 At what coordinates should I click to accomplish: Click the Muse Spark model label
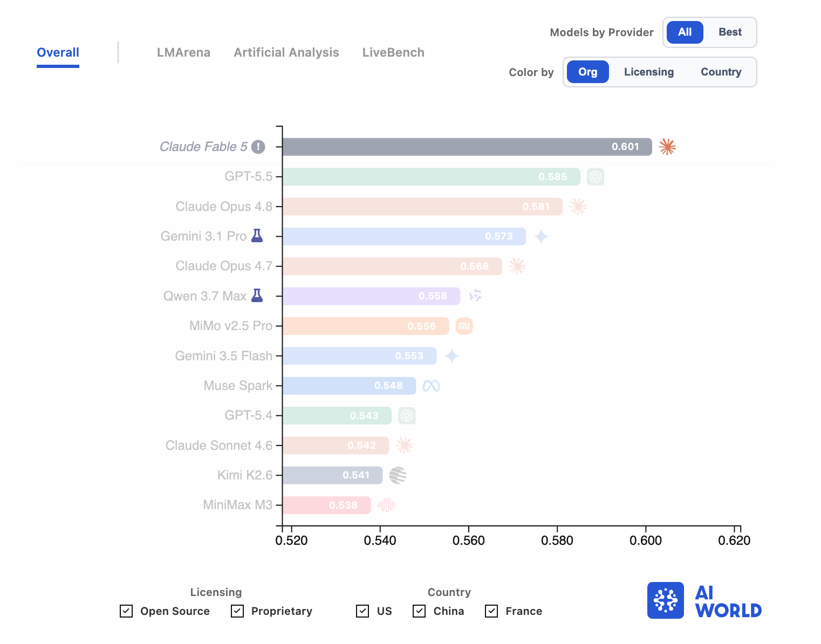pos(238,386)
